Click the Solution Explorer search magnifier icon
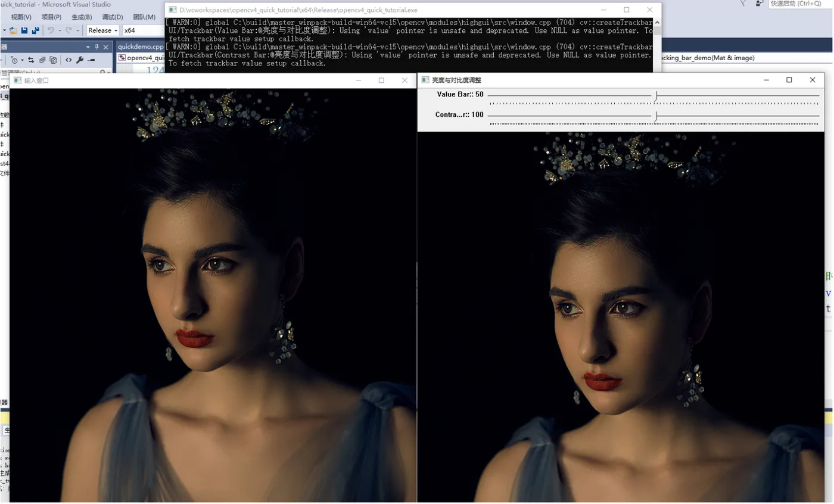 click(102, 72)
